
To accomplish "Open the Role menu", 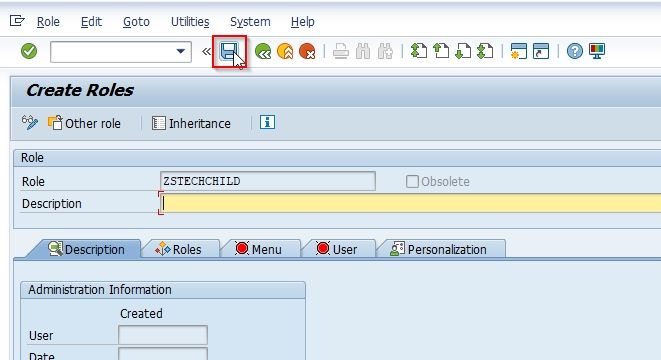I will 48,21.
